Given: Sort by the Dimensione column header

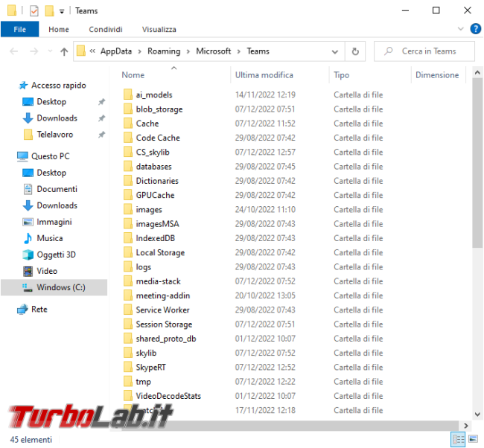Looking at the screenshot, I should [x=437, y=75].
